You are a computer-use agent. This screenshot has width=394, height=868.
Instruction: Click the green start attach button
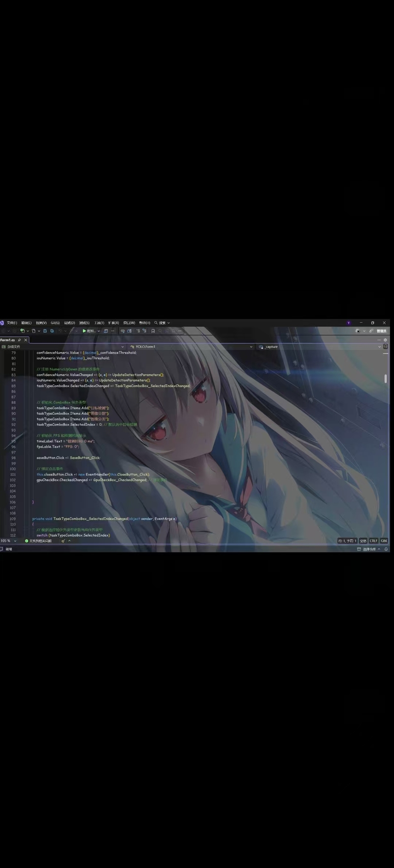(89, 331)
